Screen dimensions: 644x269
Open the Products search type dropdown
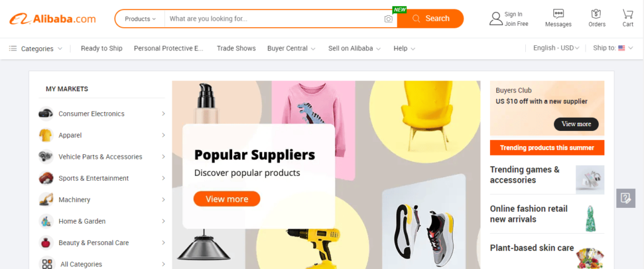pyautogui.click(x=140, y=18)
